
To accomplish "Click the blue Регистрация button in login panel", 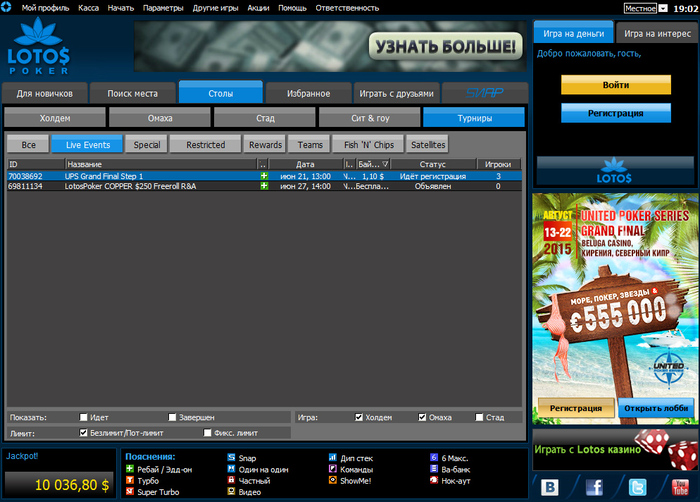I will (616, 113).
